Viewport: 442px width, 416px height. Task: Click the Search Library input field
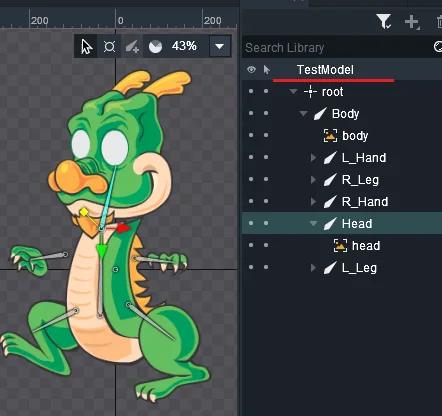337,47
